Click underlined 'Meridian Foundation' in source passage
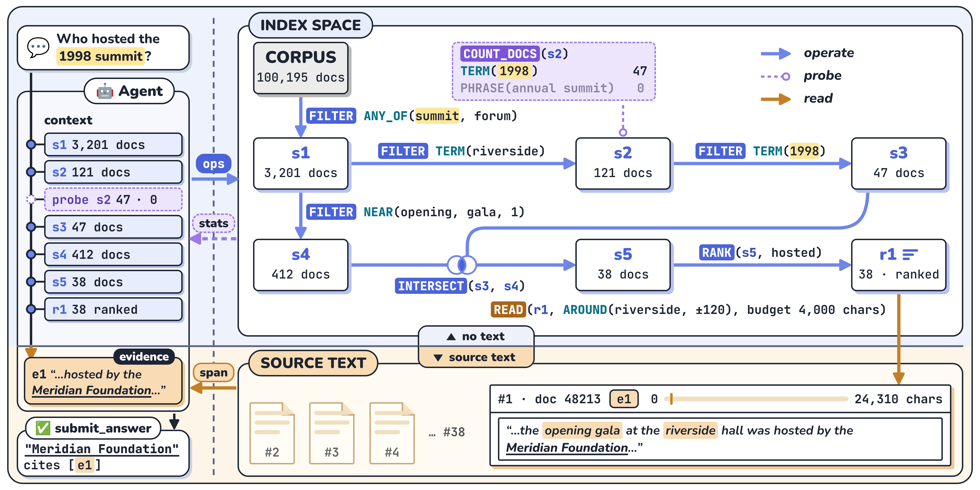The image size is (980, 490). (567, 448)
